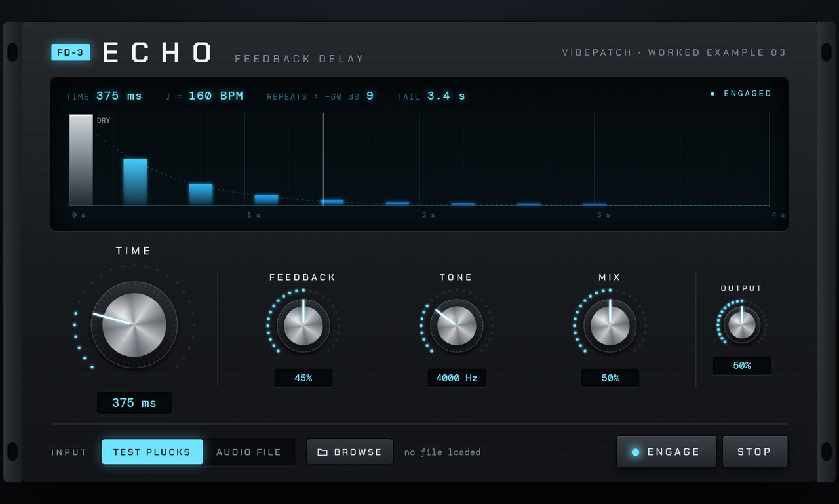
Task: Stop playback with the Stop button
Action: [x=755, y=452]
